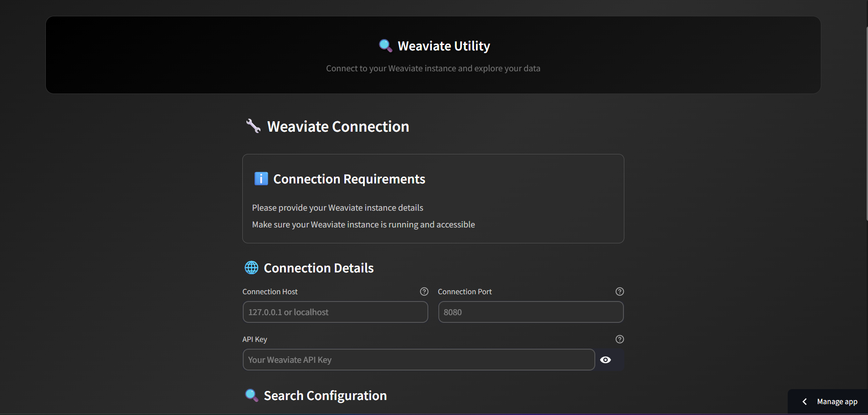Click the Weaviate Utility title link

(x=443, y=45)
